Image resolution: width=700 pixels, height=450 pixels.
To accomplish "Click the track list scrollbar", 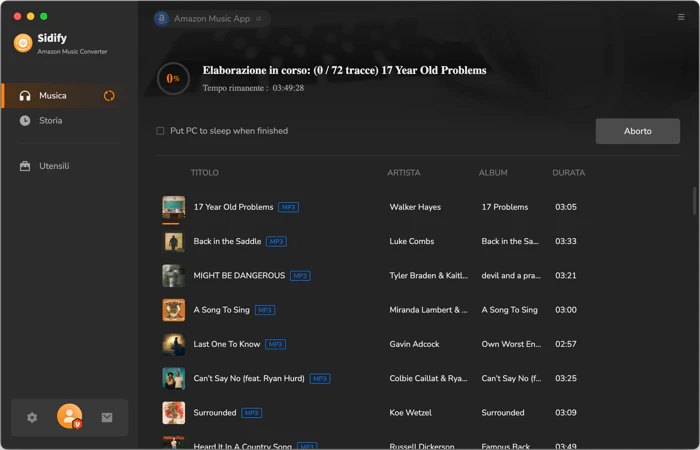I will point(694,201).
